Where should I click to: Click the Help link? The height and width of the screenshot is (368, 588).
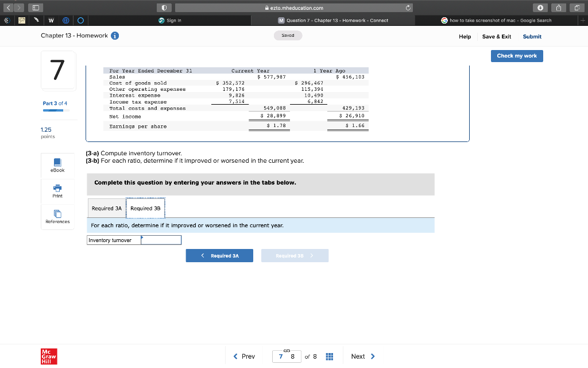click(465, 36)
